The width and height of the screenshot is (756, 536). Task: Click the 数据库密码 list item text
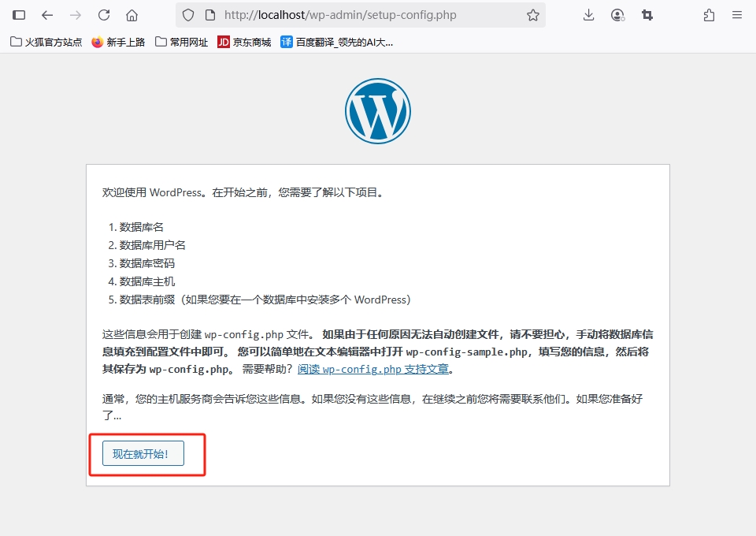[x=147, y=263]
